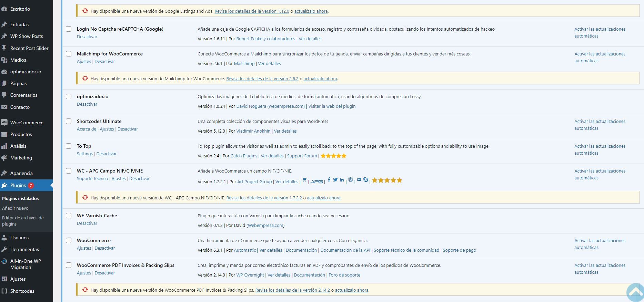Open the Plugins menu item with badge 7
The image size is (644, 302).
27,185
